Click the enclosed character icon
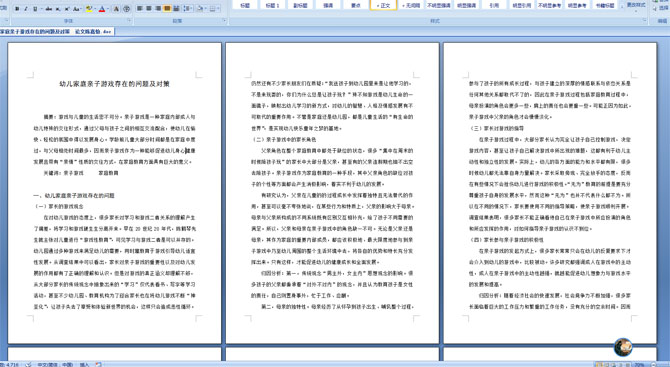Image resolution: width=670 pixels, height=367 pixels. point(126,9)
